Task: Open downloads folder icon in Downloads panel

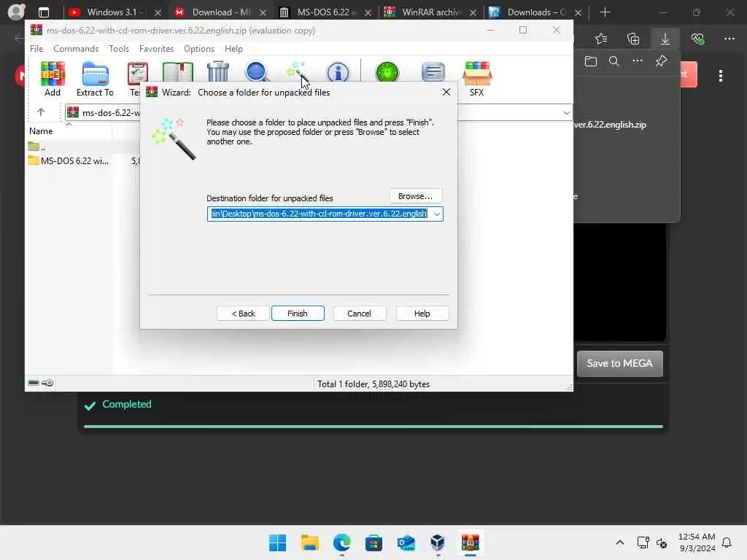Action: pos(591,61)
